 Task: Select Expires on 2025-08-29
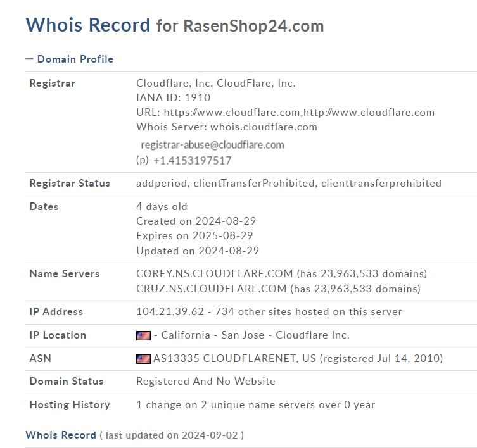[x=194, y=235]
